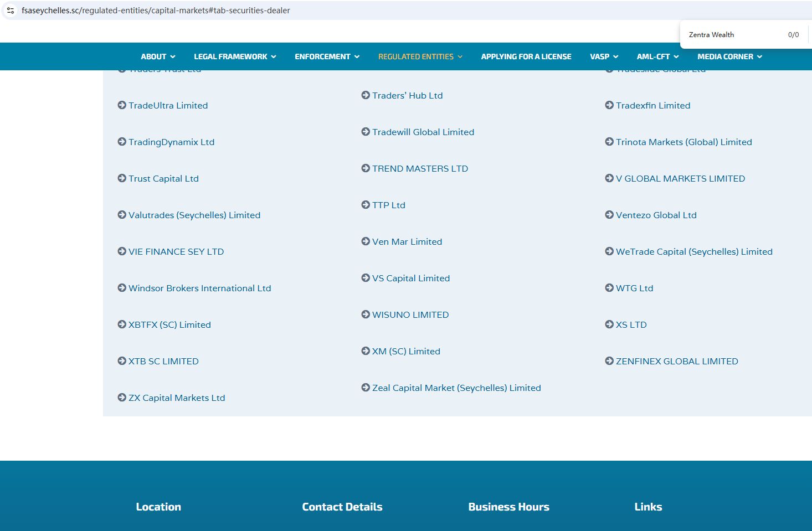812x531 pixels.
Task: Click arrow icon beside TradeUltra Limited
Action: pos(122,105)
